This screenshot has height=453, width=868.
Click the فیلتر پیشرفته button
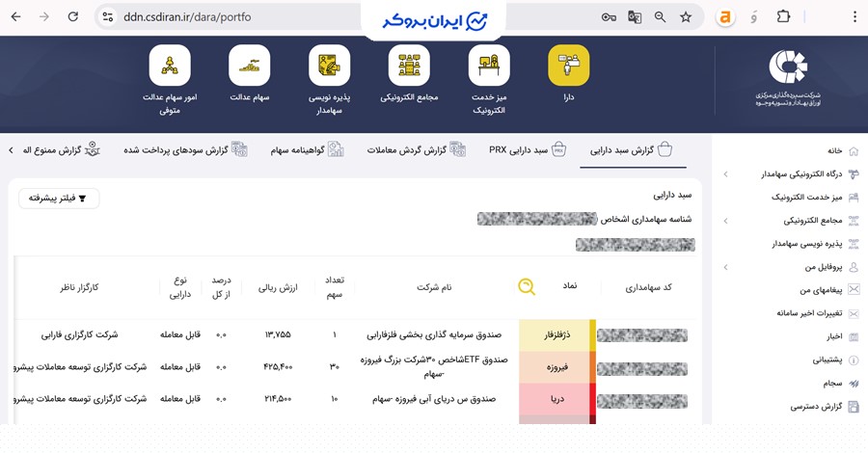59,198
